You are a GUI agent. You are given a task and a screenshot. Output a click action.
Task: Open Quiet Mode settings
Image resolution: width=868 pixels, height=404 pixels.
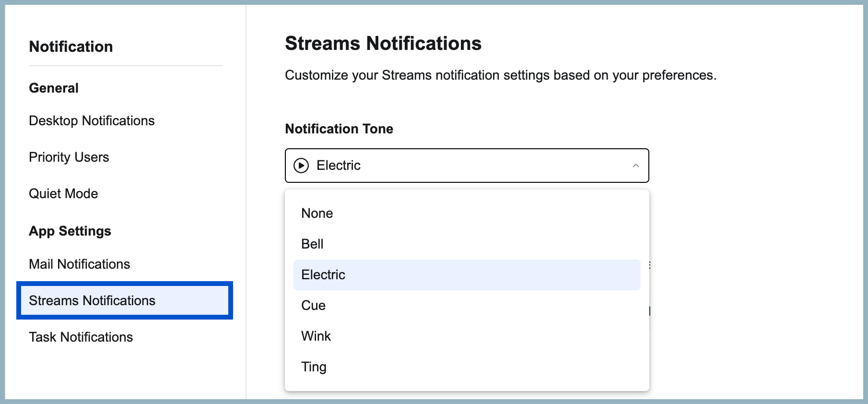pyautogui.click(x=63, y=193)
